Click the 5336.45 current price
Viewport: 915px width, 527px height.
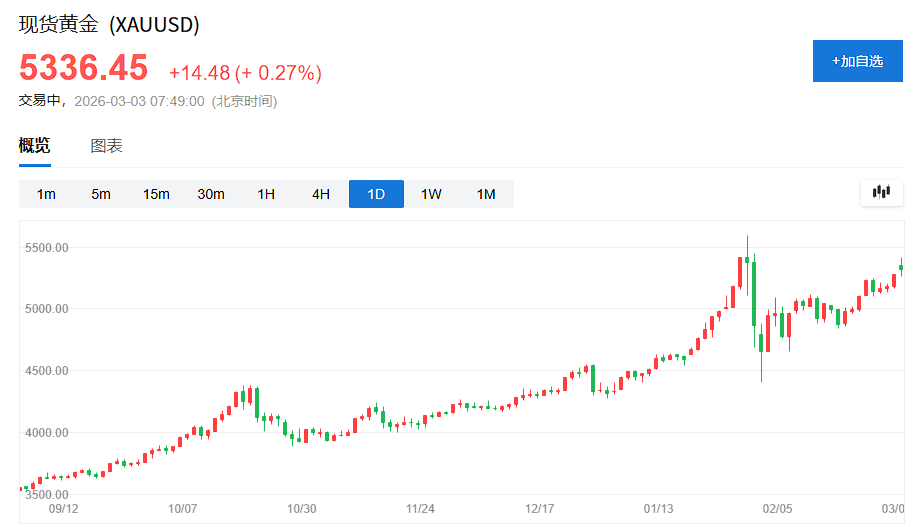(x=83, y=68)
